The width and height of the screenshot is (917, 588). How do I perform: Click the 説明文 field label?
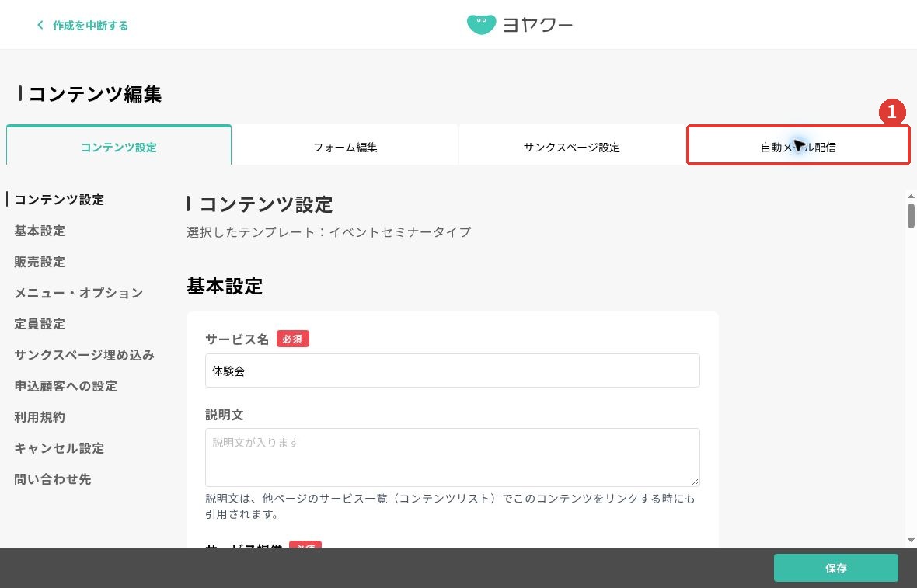(x=224, y=415)
